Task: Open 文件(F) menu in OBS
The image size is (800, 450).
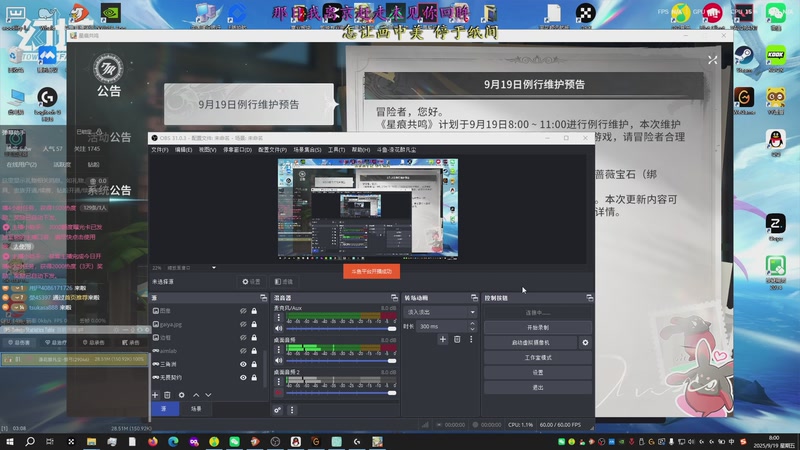Action: [160, 150]
